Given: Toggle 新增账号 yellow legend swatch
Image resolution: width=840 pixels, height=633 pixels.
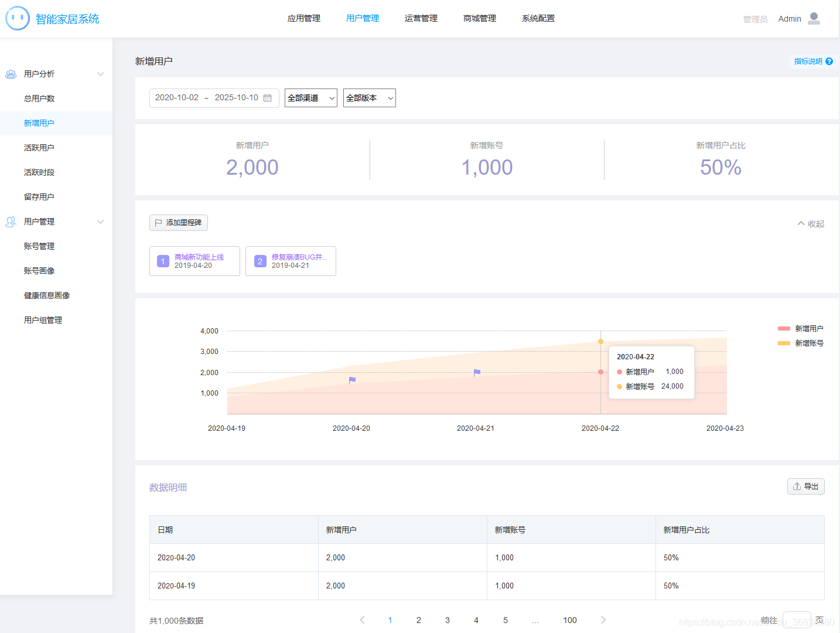Looking at the screenshot, I should [x=784, y=343].
